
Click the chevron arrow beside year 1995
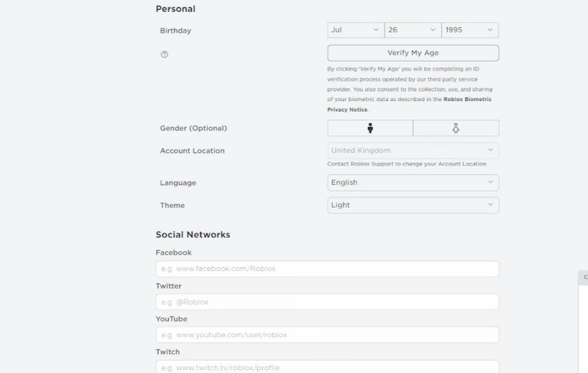click(x=490, y=30)
